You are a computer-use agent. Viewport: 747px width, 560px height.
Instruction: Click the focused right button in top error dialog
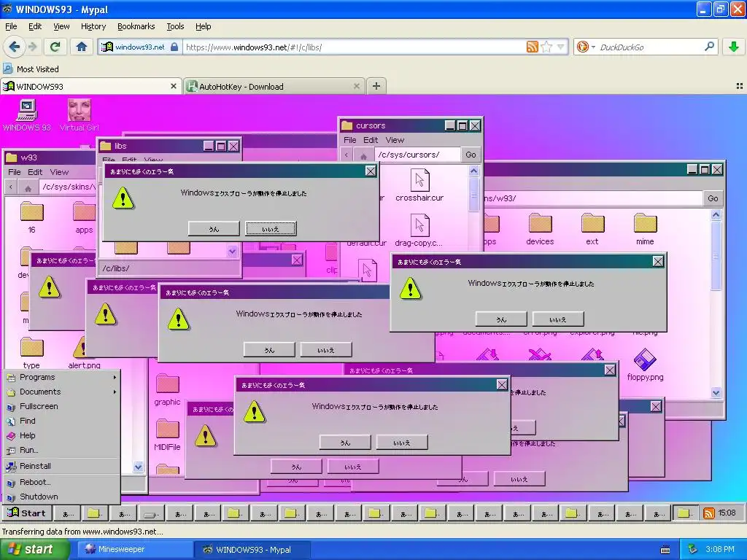coord(271,228)
